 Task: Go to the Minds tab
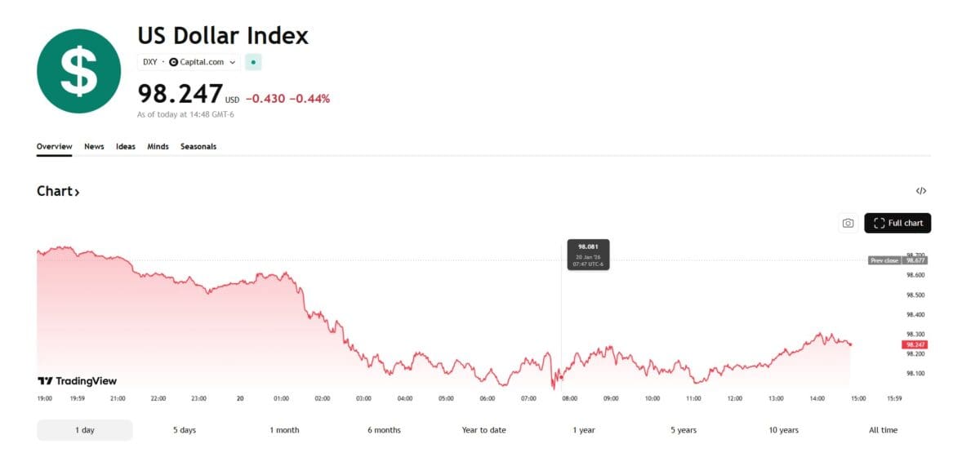pyautogui.click(x=158, y=147)
